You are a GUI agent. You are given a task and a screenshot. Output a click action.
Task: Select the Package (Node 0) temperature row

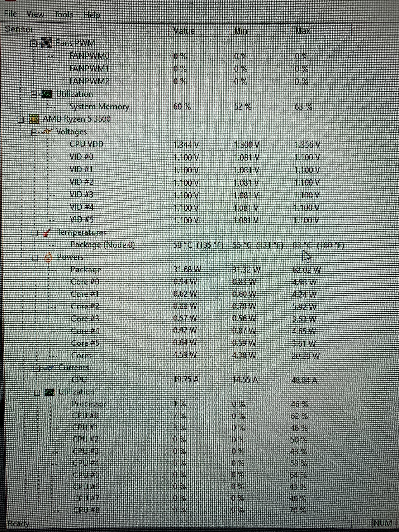[x=103, y=245]
